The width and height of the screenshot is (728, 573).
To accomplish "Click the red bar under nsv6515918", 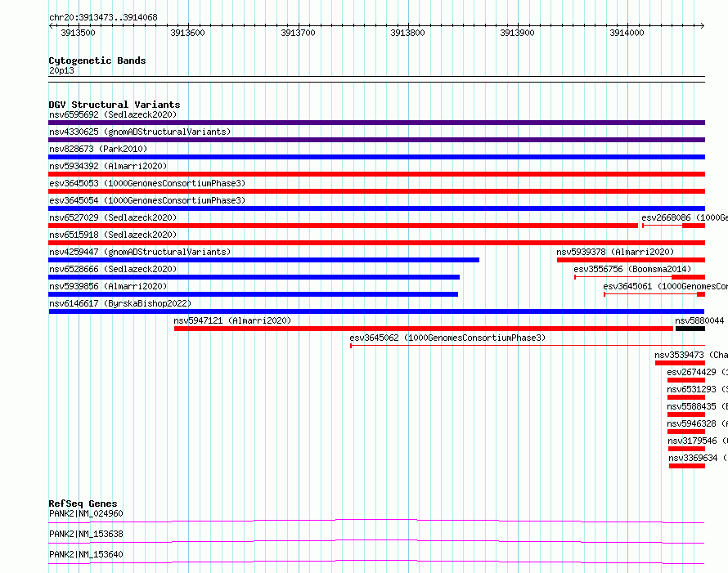I will pyautogui.click(x=376, y=243).
